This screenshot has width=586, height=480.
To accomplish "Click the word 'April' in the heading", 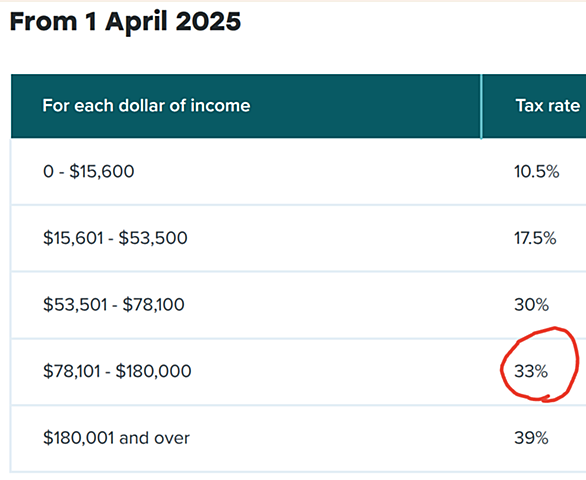I will (136, 23).
